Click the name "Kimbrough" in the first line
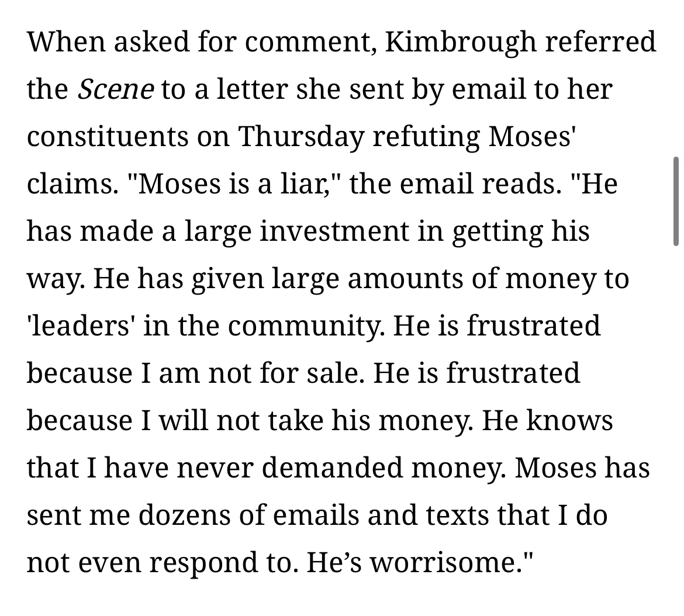This screenshot has height=616, width=684. pyautogui.click(x=461, y=42)
